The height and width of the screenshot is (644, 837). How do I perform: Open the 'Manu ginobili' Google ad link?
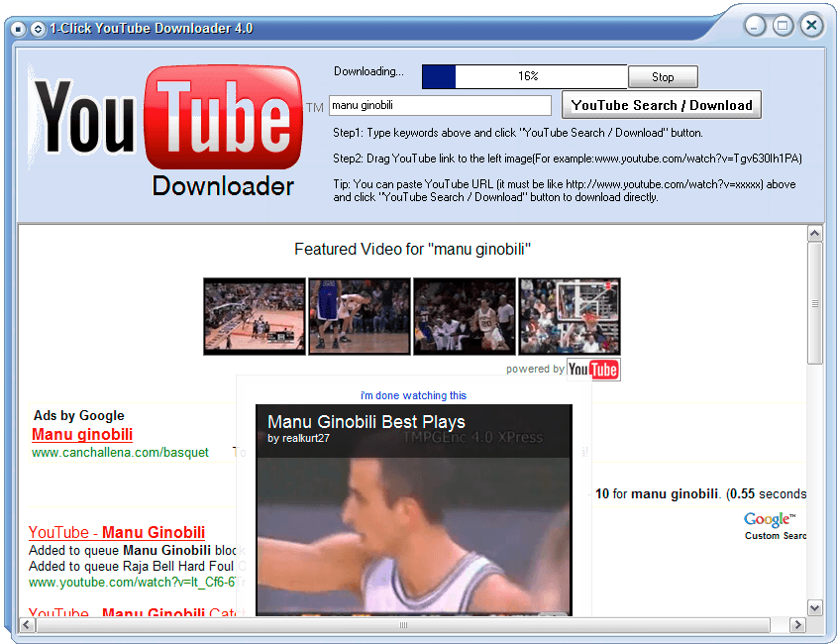point(82,434)
